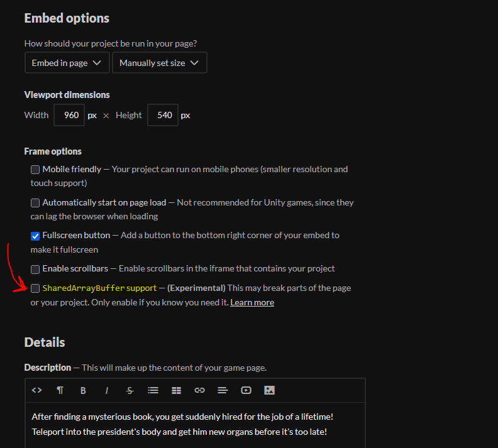498x448 pixels.
Task: Insert an image into the description
Action: click(269, 390)
